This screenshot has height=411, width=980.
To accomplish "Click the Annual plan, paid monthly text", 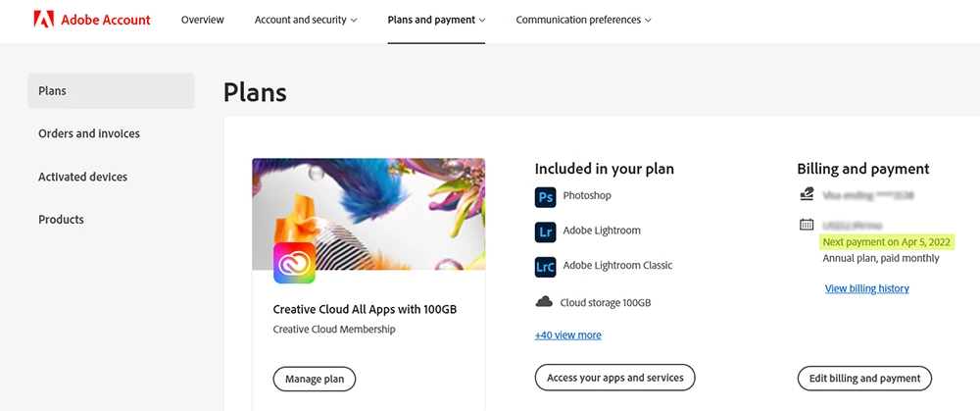I will tap(881, 258).
